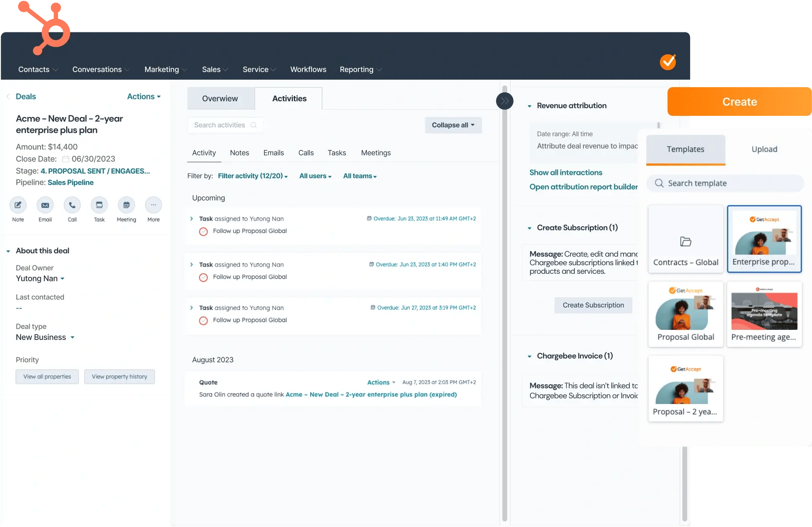The image size is (812, 527).
Task: Mark the Jun 27 3:19 PM task complete
Action: tap(203, 321)
